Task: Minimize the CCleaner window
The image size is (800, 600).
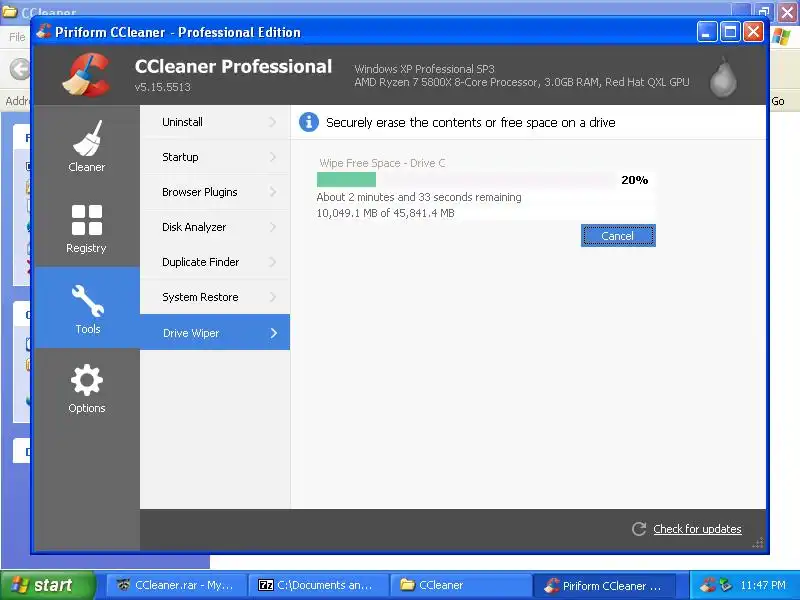Action: point(707,32)
